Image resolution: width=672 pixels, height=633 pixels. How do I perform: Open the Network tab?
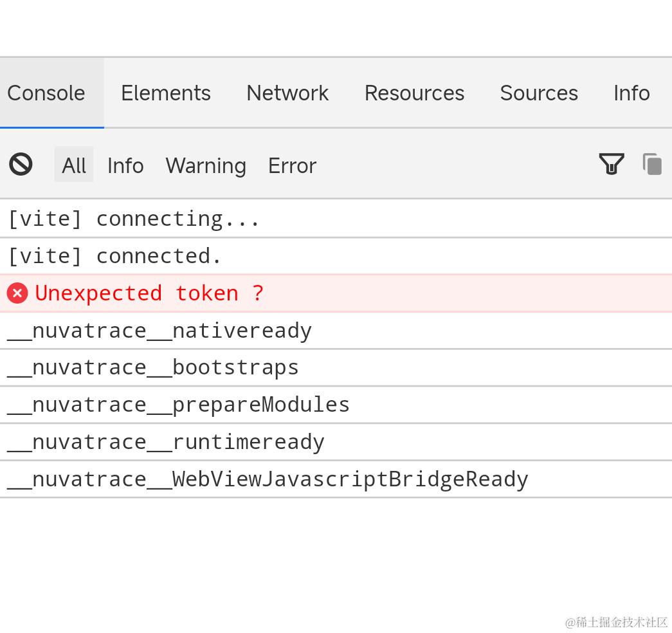point(287,93)
